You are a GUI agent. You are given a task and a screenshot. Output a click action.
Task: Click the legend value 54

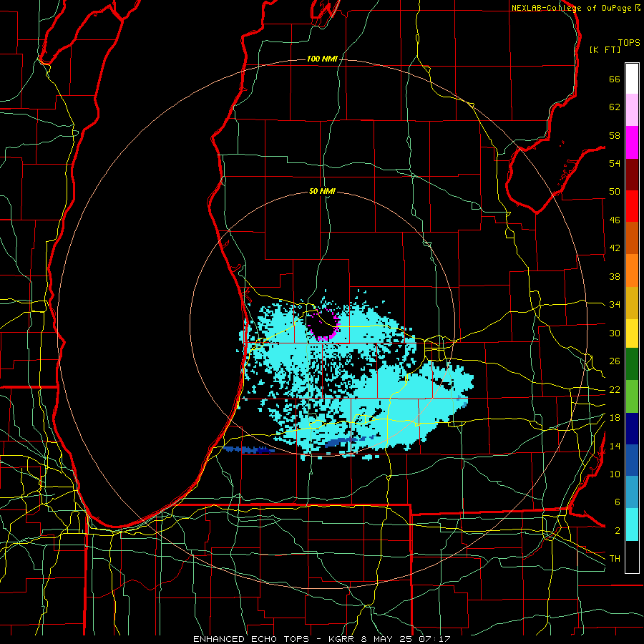point(615,163)
